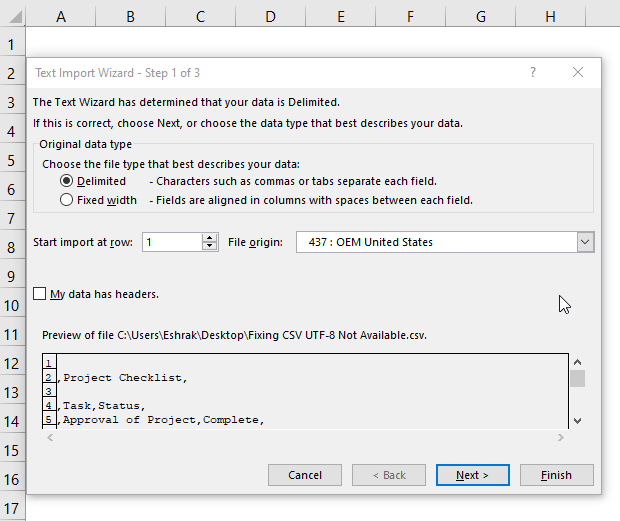Click the Select All corner triangle
Screen dimensions: 620x521
coord(15,17)
